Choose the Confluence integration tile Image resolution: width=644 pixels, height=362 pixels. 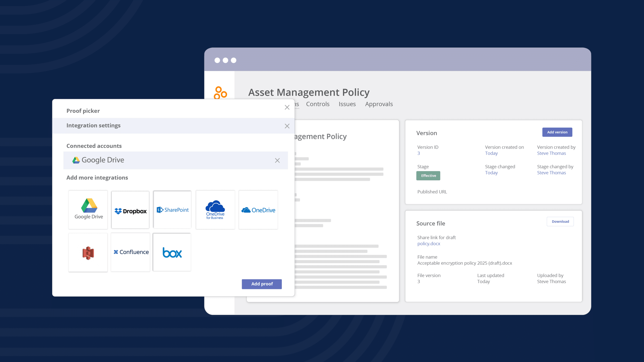tap(130, 252)
